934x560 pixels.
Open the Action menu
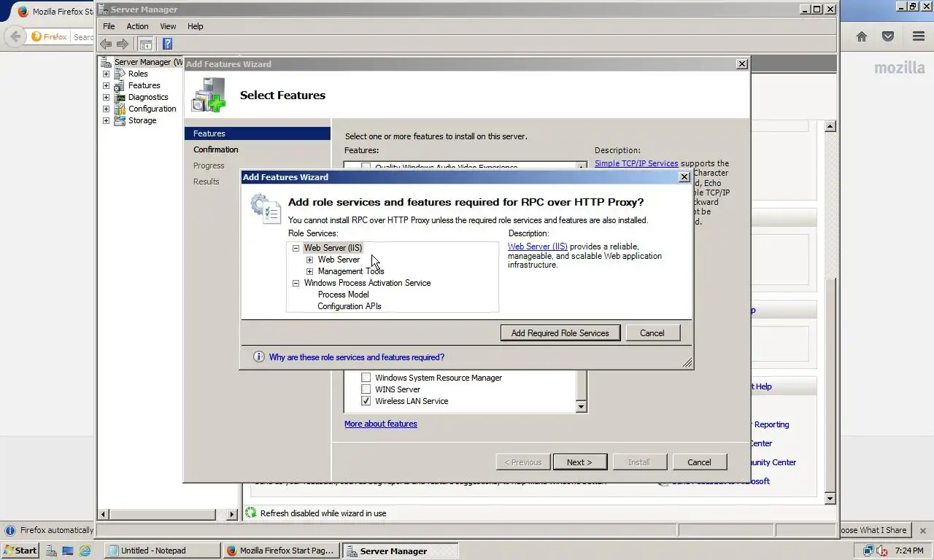point(137,26)
